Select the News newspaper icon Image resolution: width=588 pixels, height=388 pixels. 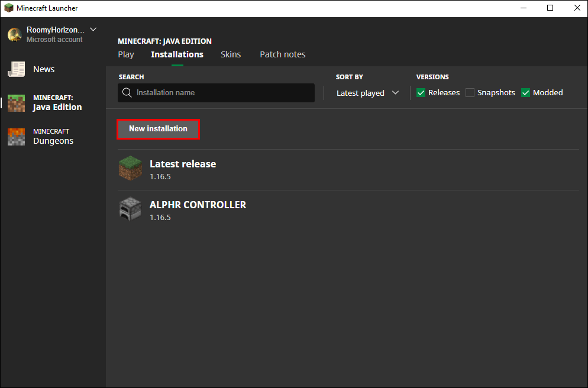[17, 69]
